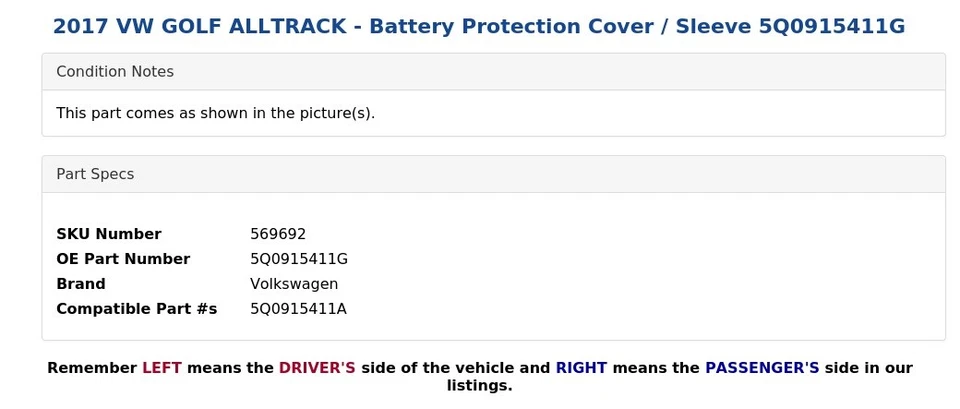The height and width of the screenshot is (409, 960).
Task: Click the blue RIGHT word
Action: click(x=581, y=368)
